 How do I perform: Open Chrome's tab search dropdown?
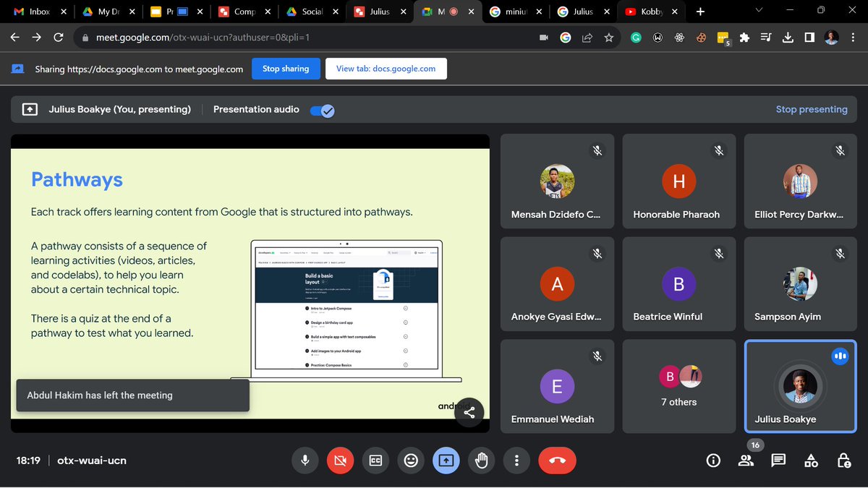tap(758, 12)
